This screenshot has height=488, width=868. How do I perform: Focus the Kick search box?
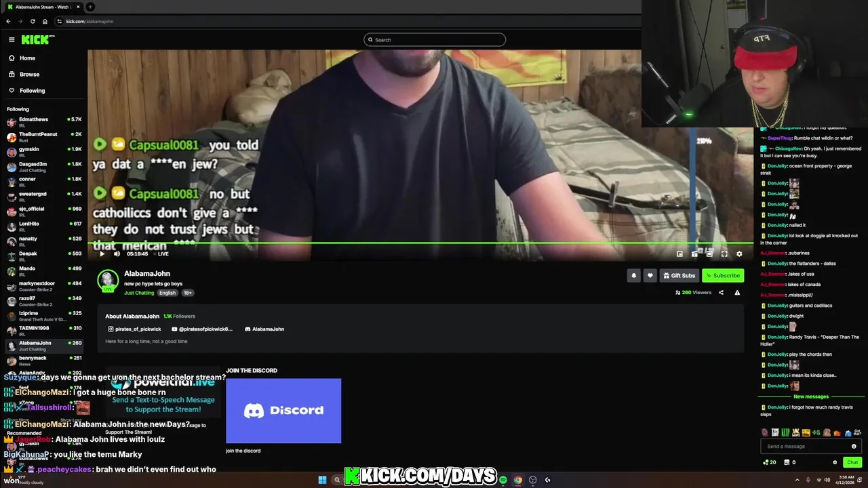coord(435,40)
